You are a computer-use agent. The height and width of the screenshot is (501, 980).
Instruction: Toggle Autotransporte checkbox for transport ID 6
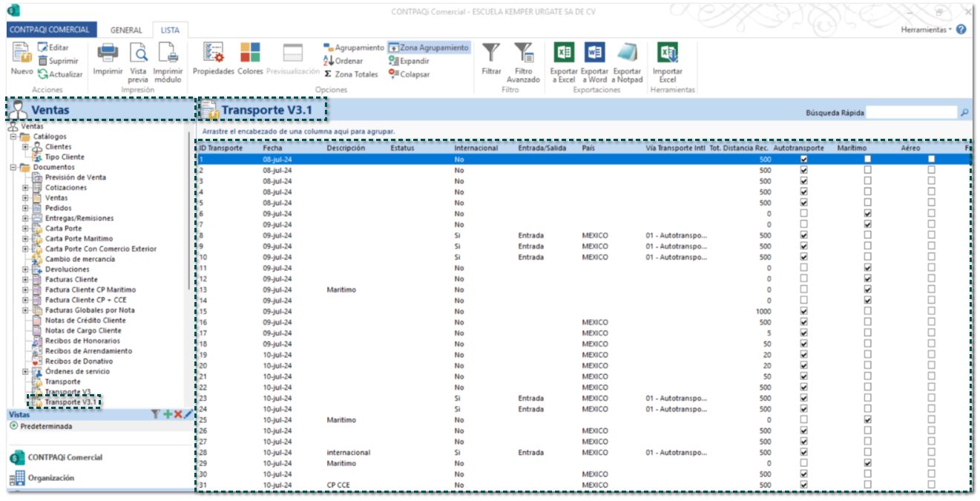pos(803,214)
